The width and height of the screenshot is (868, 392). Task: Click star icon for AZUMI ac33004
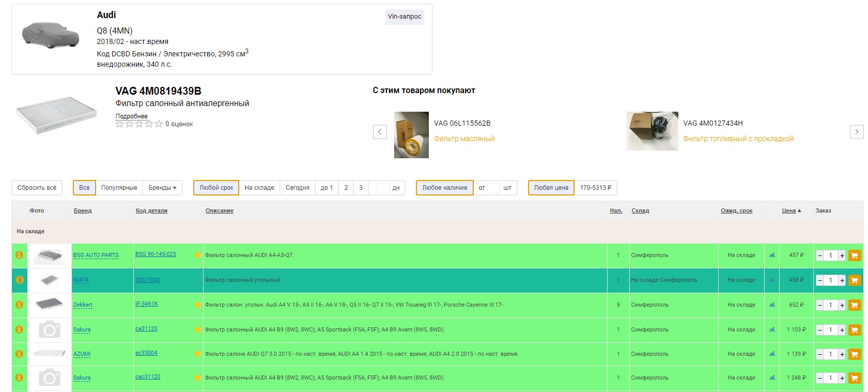tap(197, 353)
